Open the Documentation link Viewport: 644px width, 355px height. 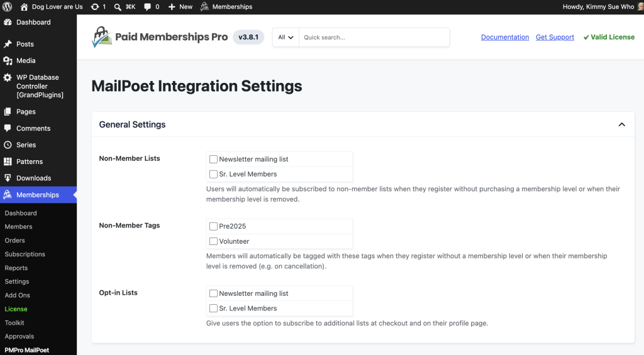(x=505, y=37)
